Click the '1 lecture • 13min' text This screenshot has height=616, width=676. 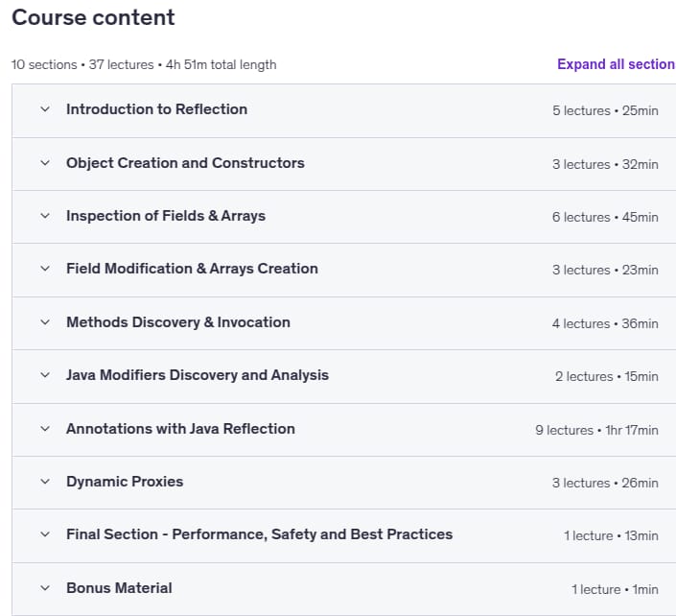[x=612, y=535]
